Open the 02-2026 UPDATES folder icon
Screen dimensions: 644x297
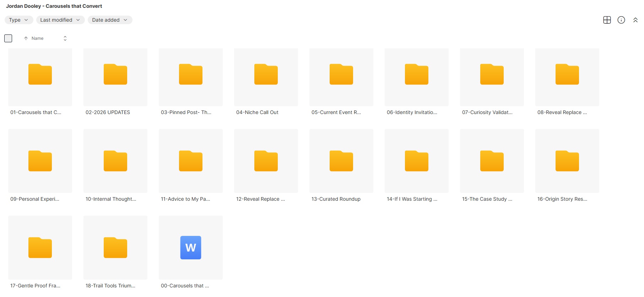coord(115,75)
